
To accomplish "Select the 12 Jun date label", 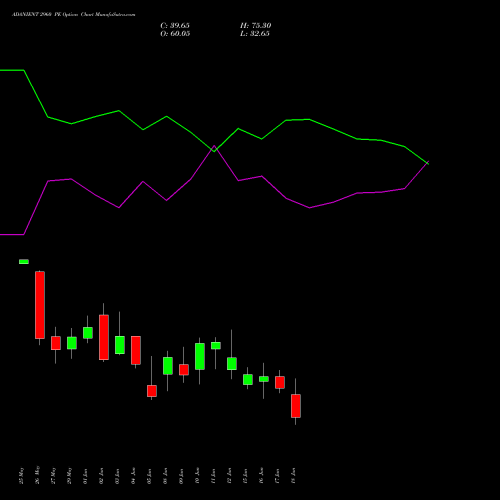I will coord(230,476).
